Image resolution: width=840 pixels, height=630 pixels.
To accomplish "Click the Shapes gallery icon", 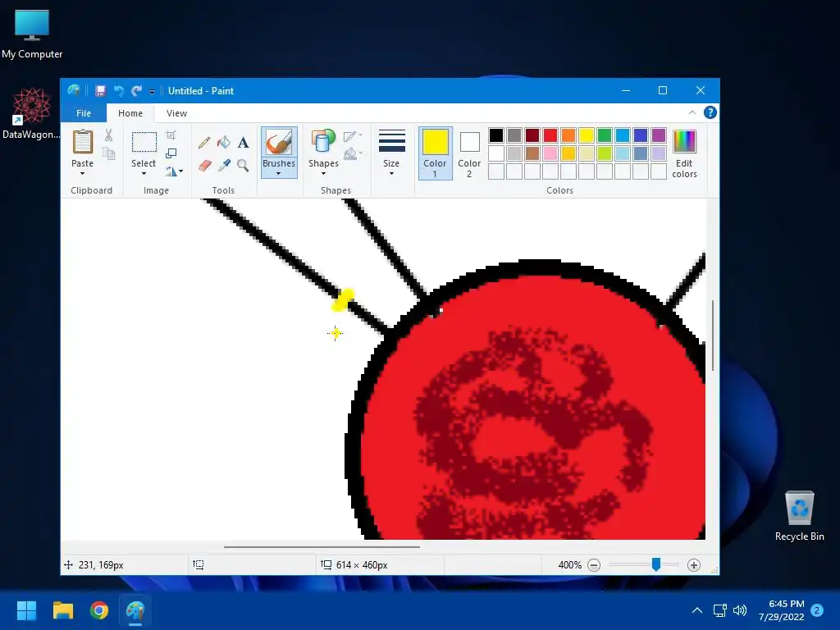I will (x=323, y=142).
